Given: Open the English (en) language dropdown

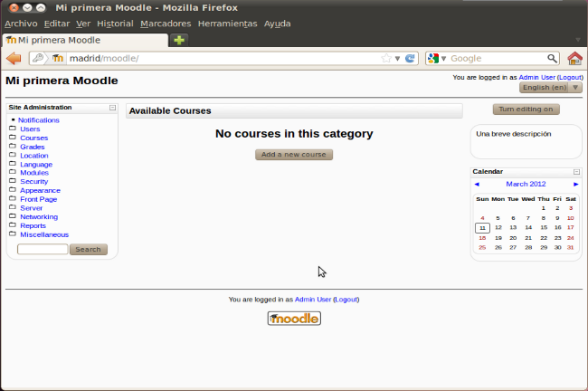Looking at the screenshot, I should click(x=551, y=88).
